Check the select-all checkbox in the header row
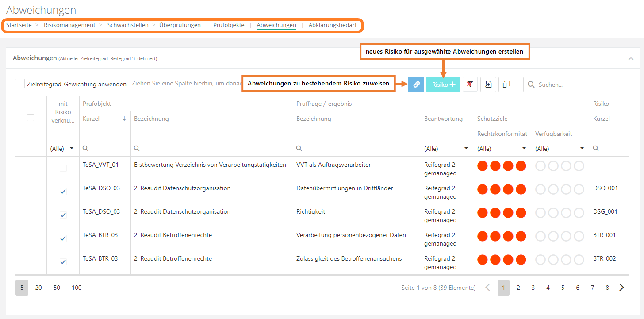The width and height of the screenshot is (644, 319). [31, 118]
